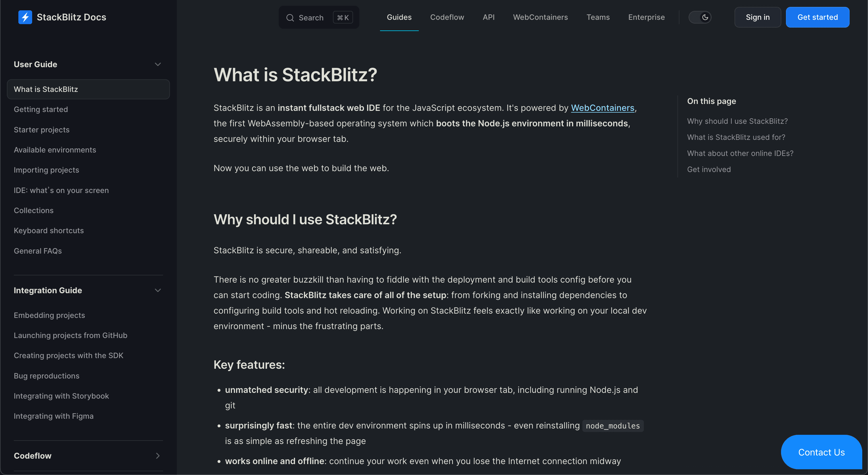Click the StackBlitz lightning bolt logo
This screenshot has width=868, height=475.
click(25, 17)
